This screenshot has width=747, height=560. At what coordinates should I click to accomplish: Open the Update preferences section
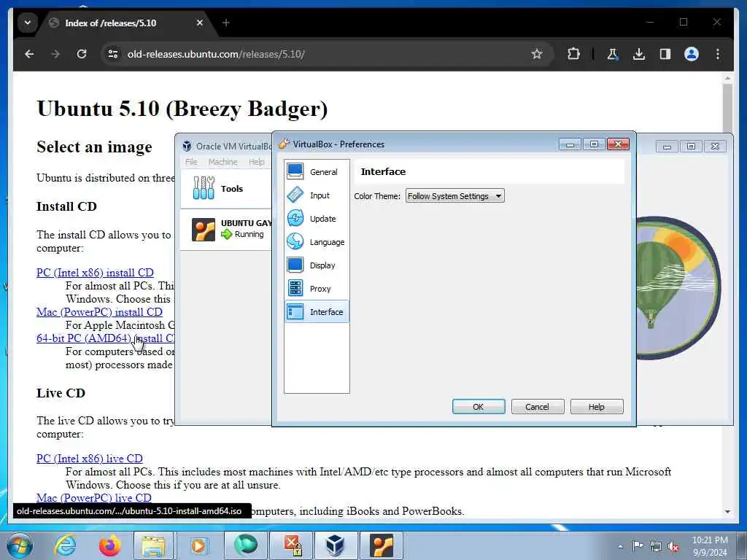coord(317,219)
